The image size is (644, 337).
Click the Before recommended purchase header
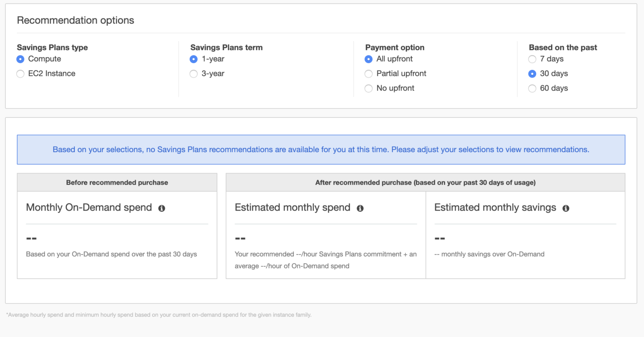coord(117,183)
